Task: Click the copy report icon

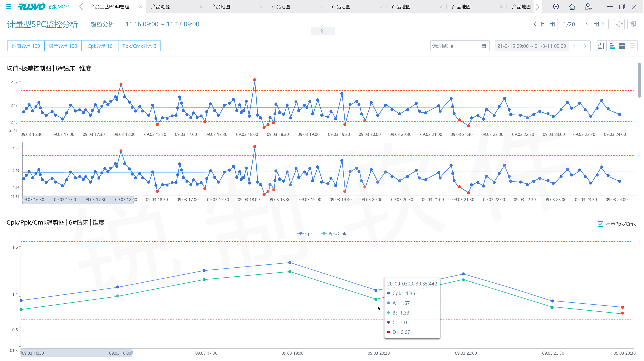Action: point(632,24)
